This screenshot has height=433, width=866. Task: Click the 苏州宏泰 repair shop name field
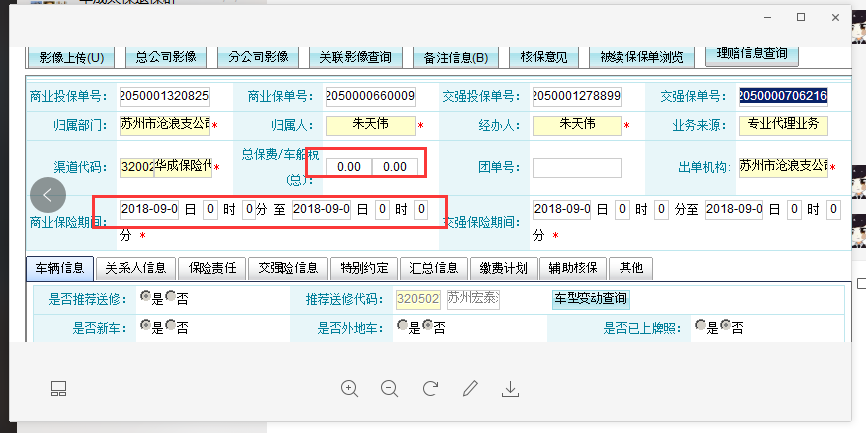click(473, 299)
